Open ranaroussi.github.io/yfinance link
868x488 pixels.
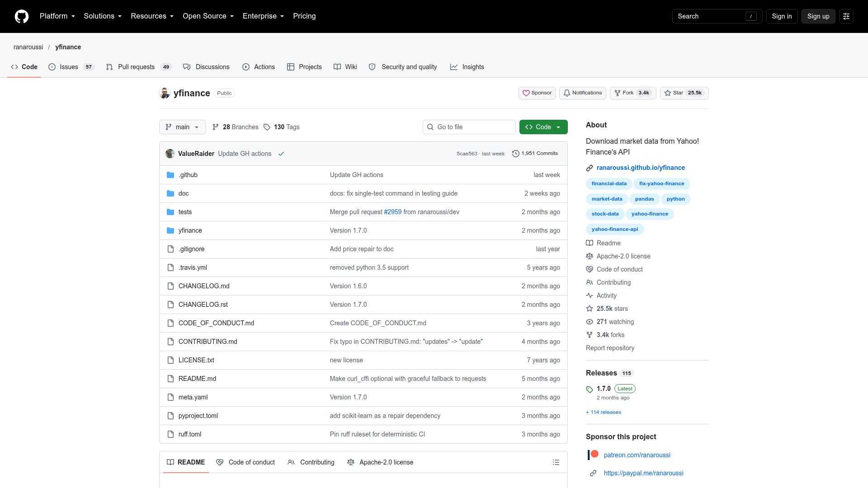(x=641, y=168)
